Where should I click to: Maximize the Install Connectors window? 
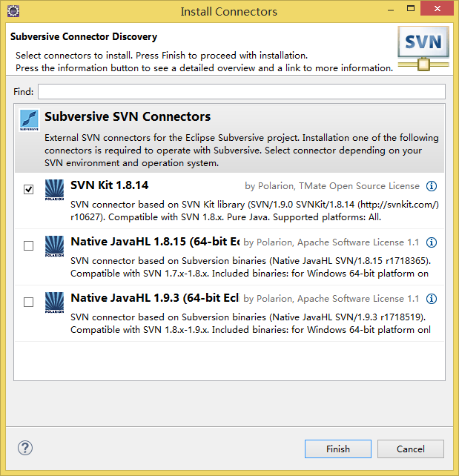[411, 8]
